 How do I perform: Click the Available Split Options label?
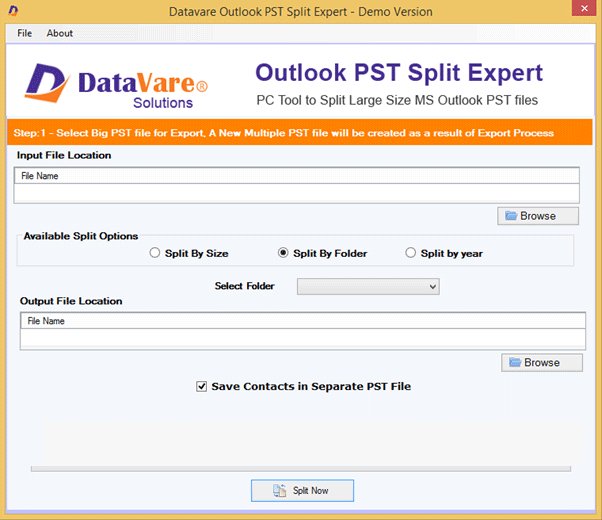pyautogui.click(x=81, y=236)
